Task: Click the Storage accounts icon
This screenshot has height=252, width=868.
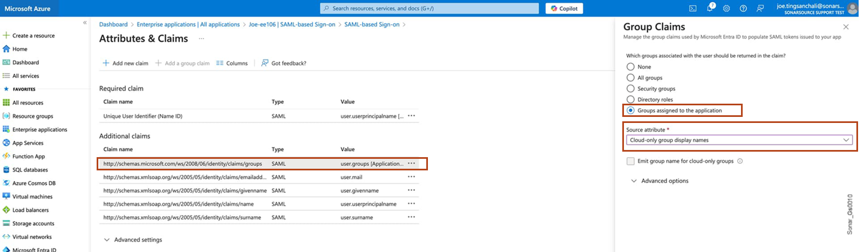Action: [7, 223]
